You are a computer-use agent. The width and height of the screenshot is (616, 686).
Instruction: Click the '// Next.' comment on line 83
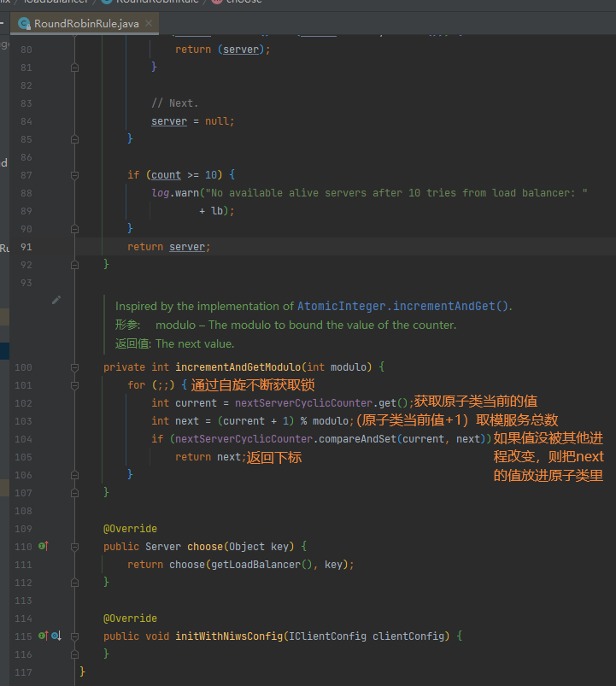175,103
